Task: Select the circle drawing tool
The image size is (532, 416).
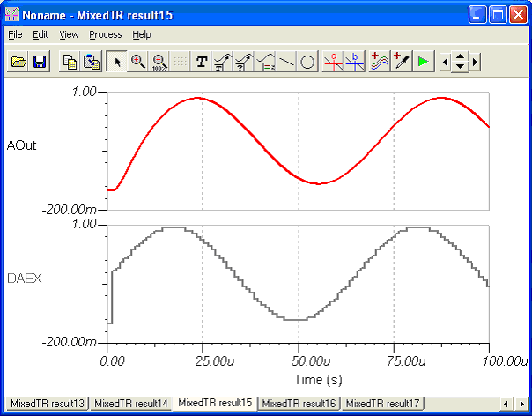Action: click(x=307, y=62)
